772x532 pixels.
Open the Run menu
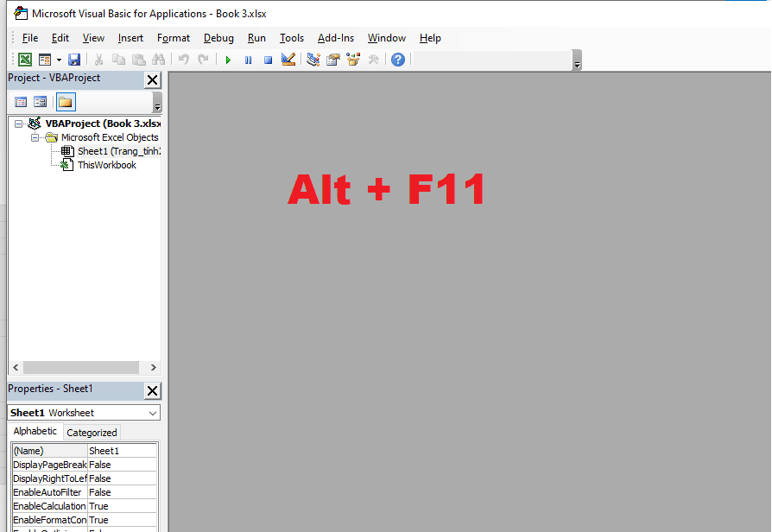pyautogui.click(x=256, y=38)
